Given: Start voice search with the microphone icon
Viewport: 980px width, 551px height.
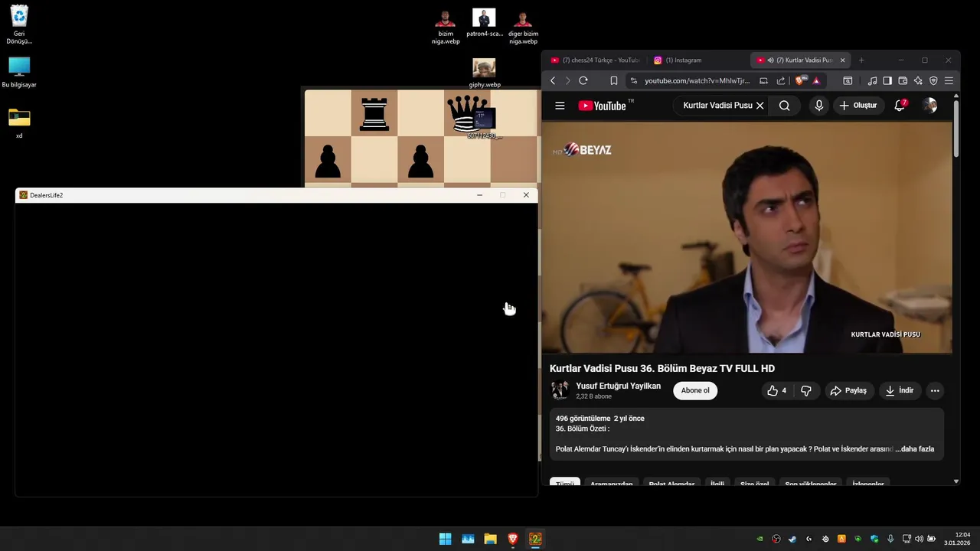Looking at the screenshot, I should click(x=818, y=106).
